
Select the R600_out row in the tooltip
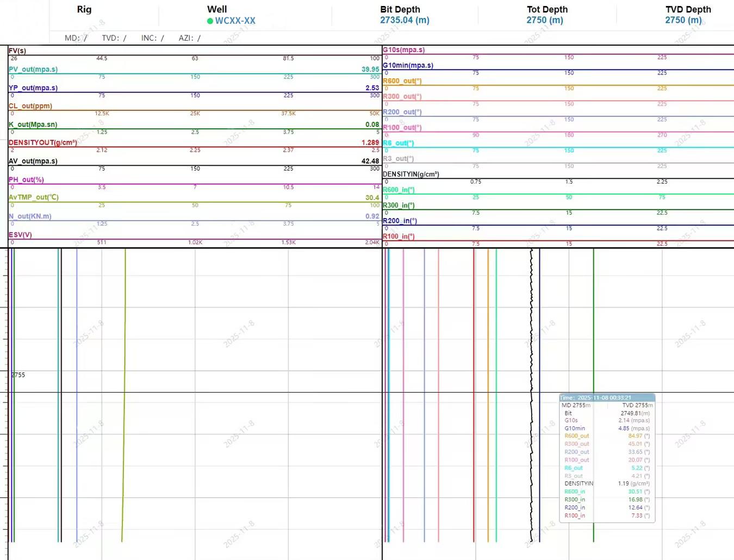click(607, 436)
